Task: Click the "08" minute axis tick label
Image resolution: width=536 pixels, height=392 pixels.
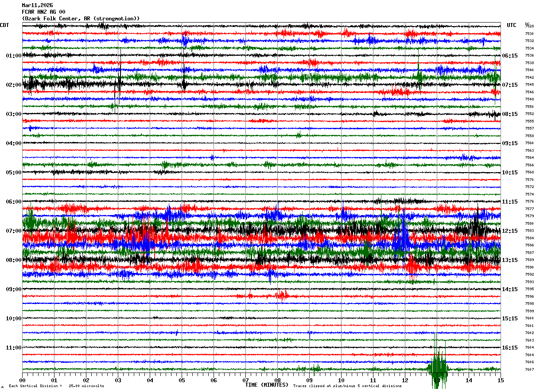Action: pyautogui.click(x=277, y=380)
